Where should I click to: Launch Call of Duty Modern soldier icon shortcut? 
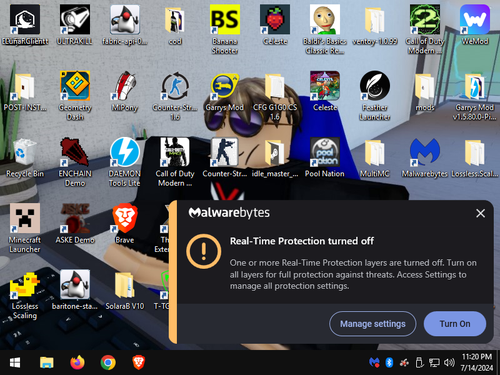pyautogui.click(x=175, y=162)
